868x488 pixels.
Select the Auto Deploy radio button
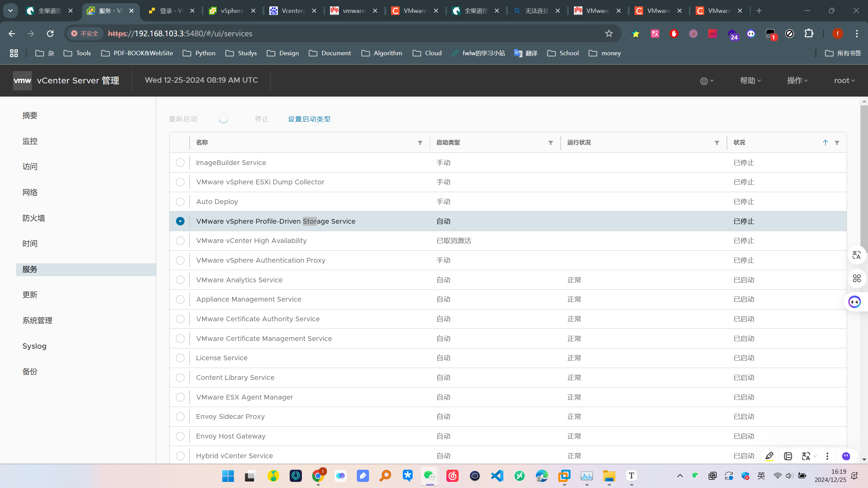180,202
